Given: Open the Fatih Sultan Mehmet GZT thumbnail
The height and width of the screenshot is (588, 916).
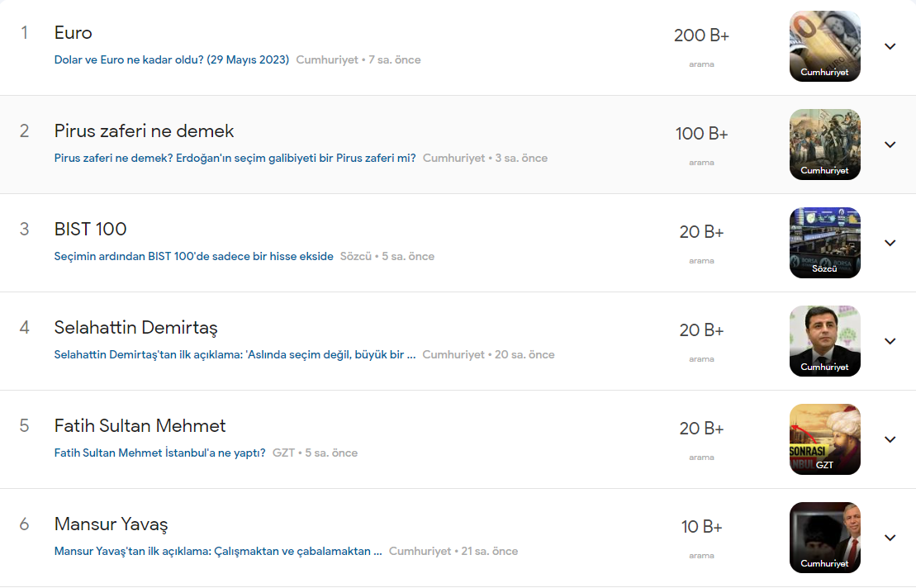Looking at the screenshot, I should click(x=824, y=439).
